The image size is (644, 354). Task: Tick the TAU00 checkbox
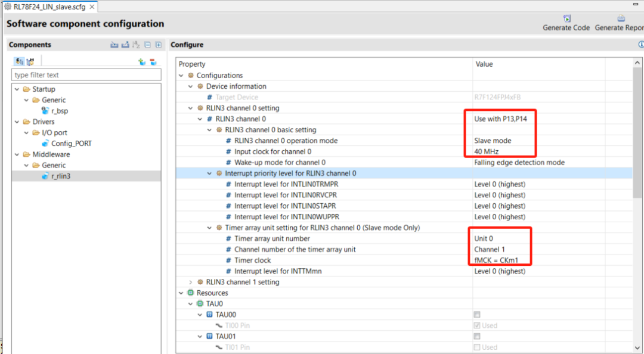[477, 315]
